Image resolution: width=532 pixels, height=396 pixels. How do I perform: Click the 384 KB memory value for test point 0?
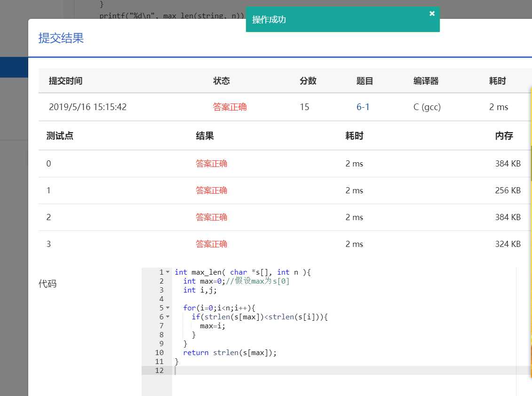[508, 164]
